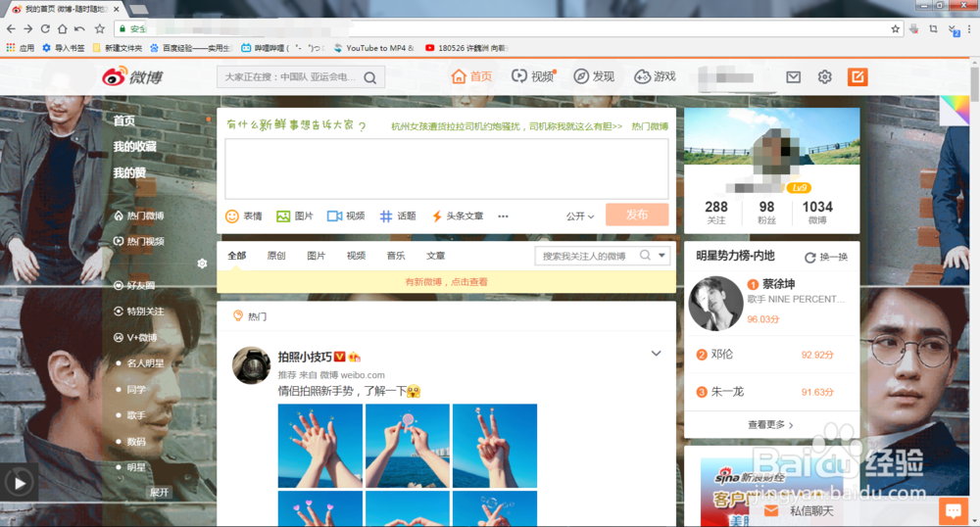980x527 pixels.
Task: Open 我的赞 in left sidebar
Action: tap(129, 172)
